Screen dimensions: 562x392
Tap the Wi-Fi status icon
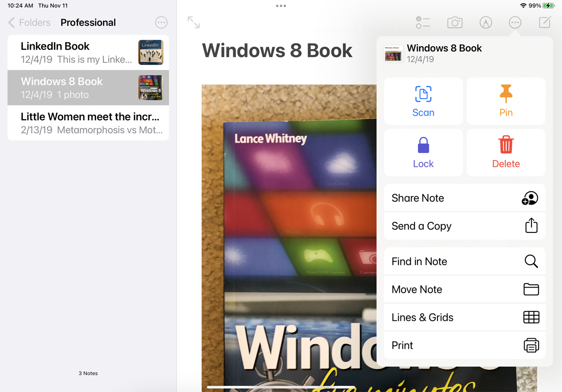coord(523,6)
